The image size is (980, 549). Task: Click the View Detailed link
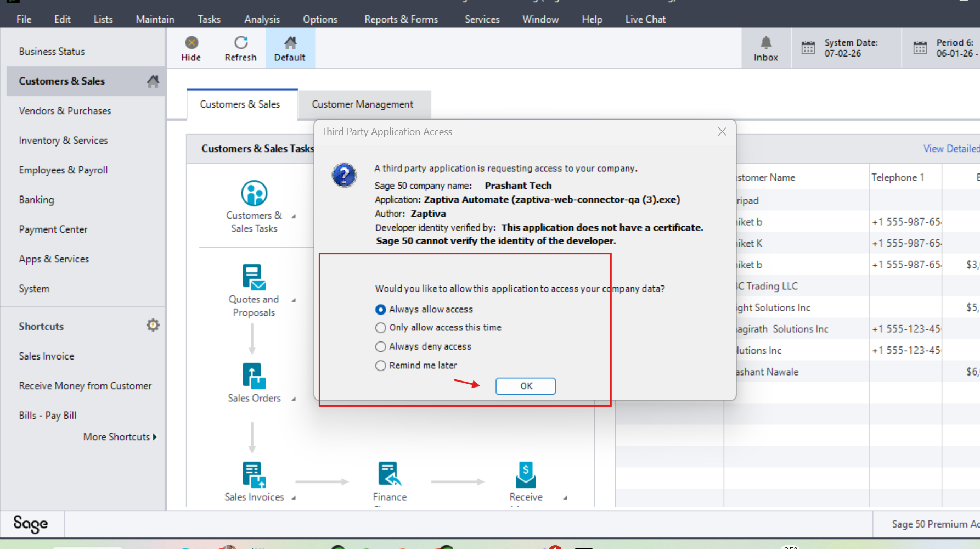(x=951, y=149)
